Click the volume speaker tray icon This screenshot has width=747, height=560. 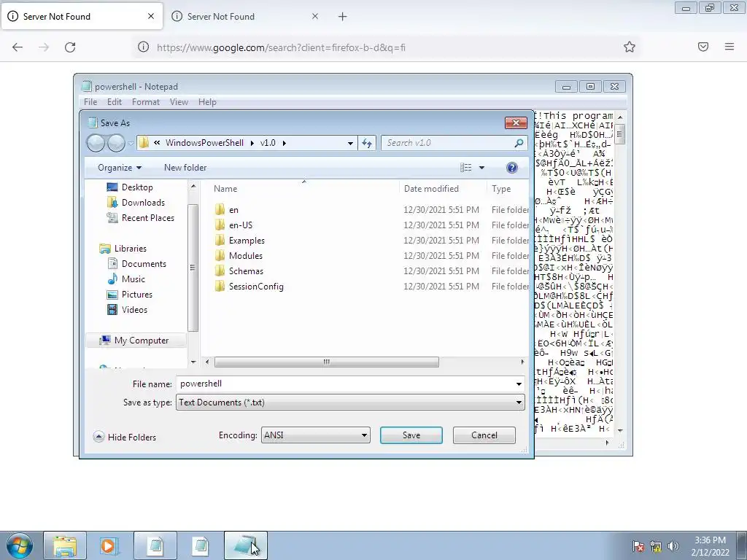(x=673, y=546)
